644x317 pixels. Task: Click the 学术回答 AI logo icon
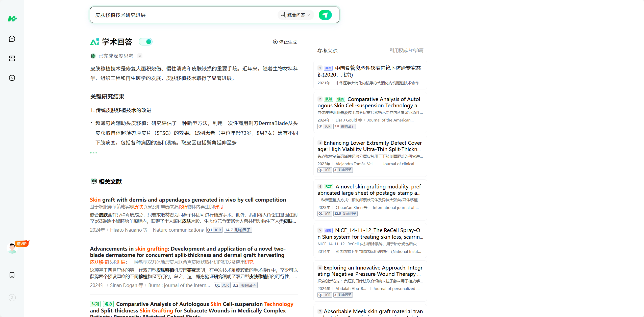pyautogui.click(x=95, y=42)
